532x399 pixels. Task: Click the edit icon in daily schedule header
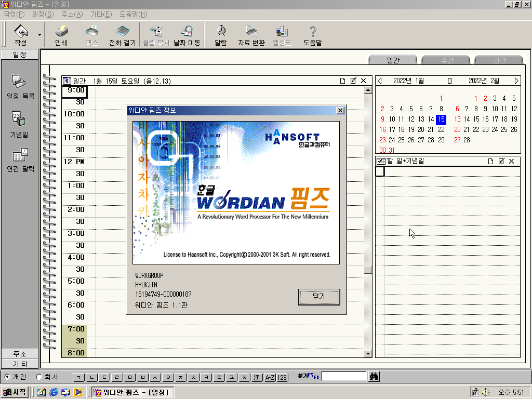click(x=353, y=81)
